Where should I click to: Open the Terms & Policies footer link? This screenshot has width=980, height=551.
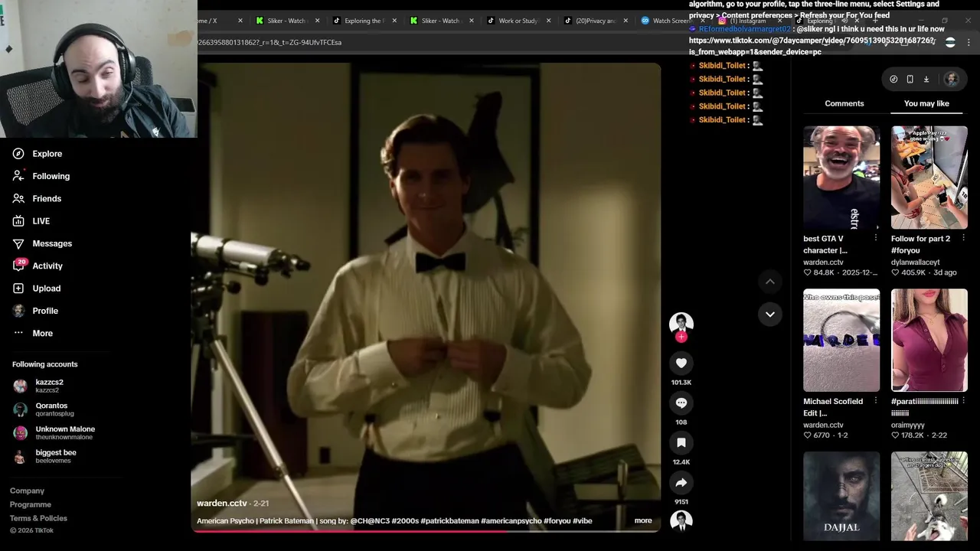point(38,518)
